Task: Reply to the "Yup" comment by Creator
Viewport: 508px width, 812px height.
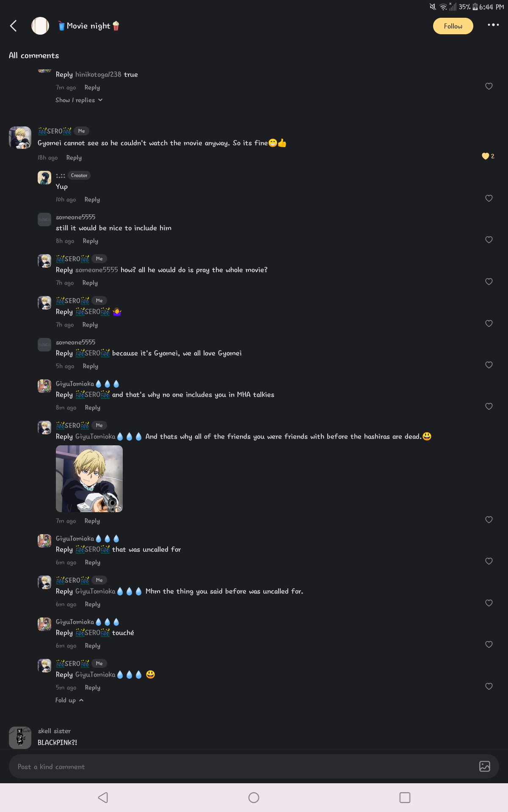Action: 92,200
